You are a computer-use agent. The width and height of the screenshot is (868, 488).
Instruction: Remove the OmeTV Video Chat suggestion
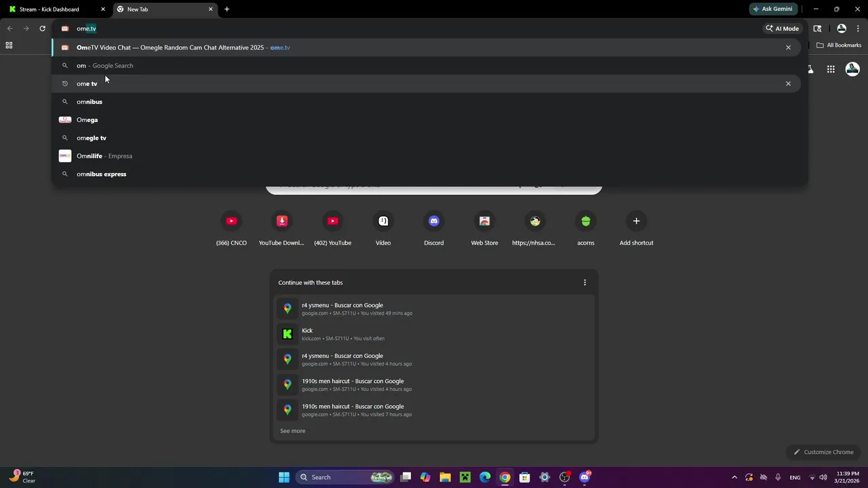788,47
